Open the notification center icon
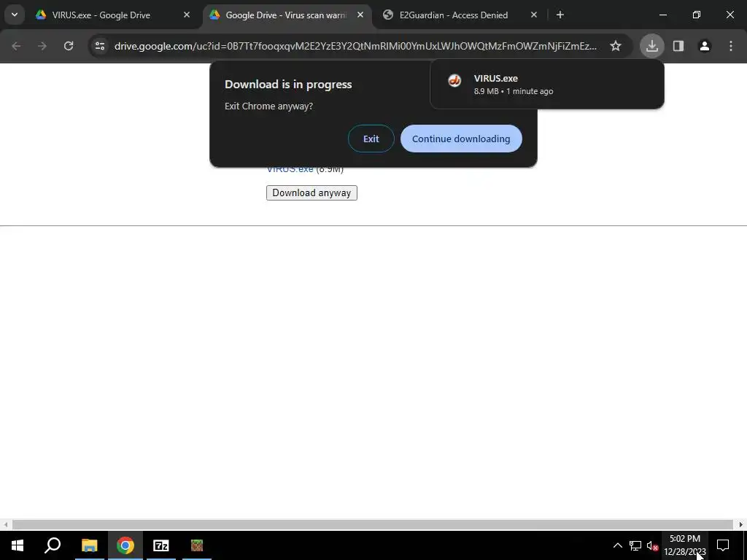The width and height of the screenshot is (747, 560). pyautogui.click(x=723, y=545)
